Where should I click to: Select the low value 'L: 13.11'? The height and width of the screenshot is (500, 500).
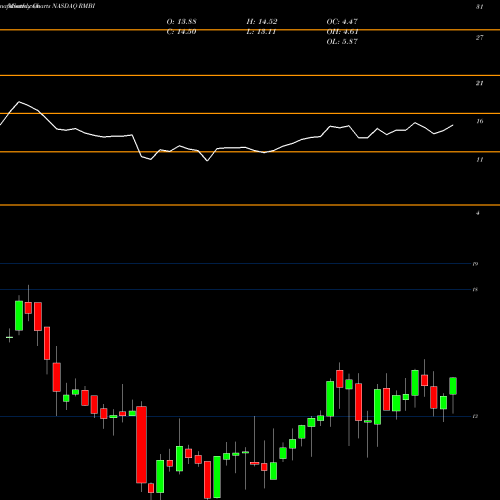tap(261, 32)
